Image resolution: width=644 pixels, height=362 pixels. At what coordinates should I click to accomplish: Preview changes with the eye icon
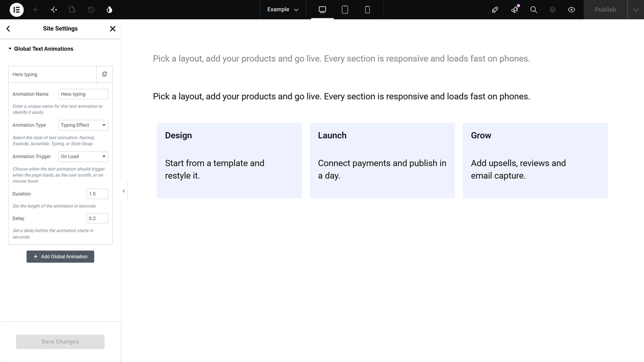click(x=572, y=10)
